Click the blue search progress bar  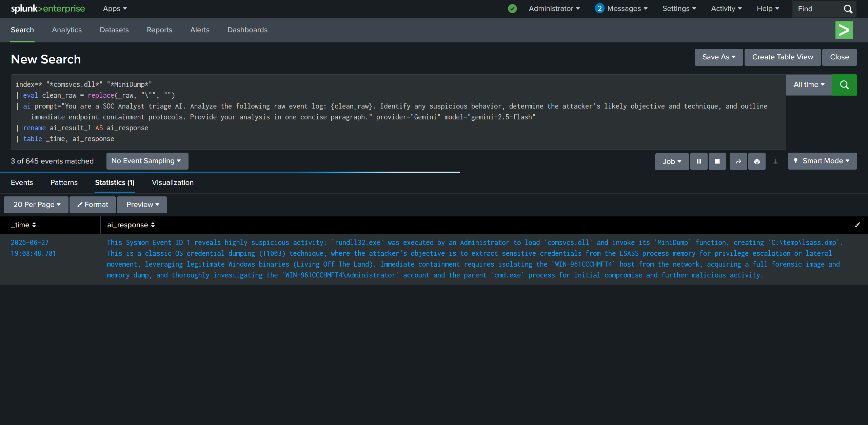coord(230,172)
